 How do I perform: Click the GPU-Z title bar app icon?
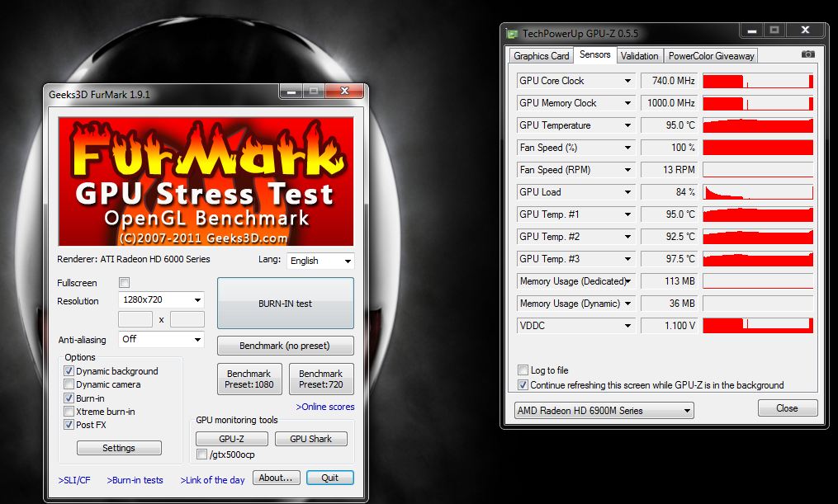coord(511,34)
